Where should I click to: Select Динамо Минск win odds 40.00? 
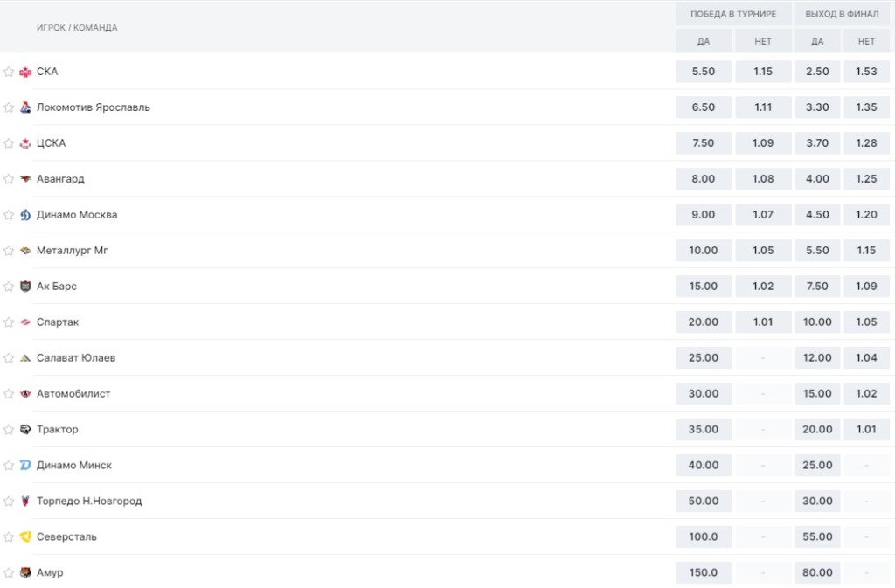click(704, 466)
